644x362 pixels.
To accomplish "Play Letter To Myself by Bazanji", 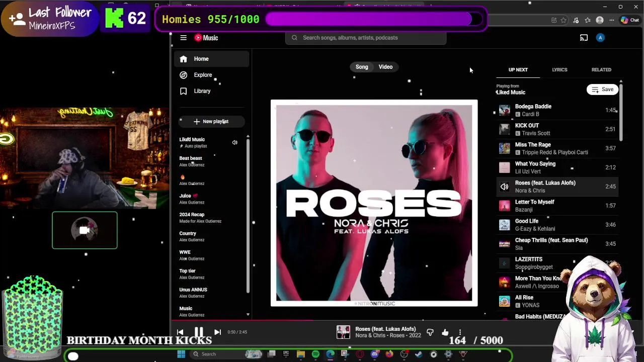I will coord(557,206).
